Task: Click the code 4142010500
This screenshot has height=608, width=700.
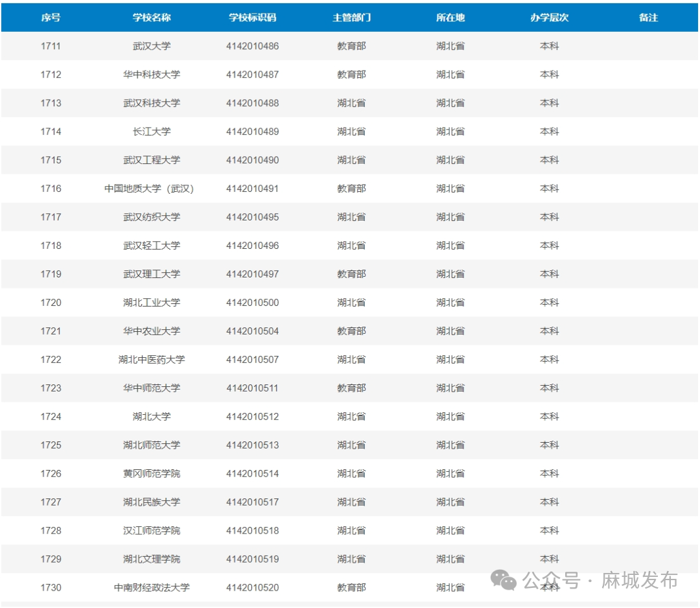Action: pos(253,303)
